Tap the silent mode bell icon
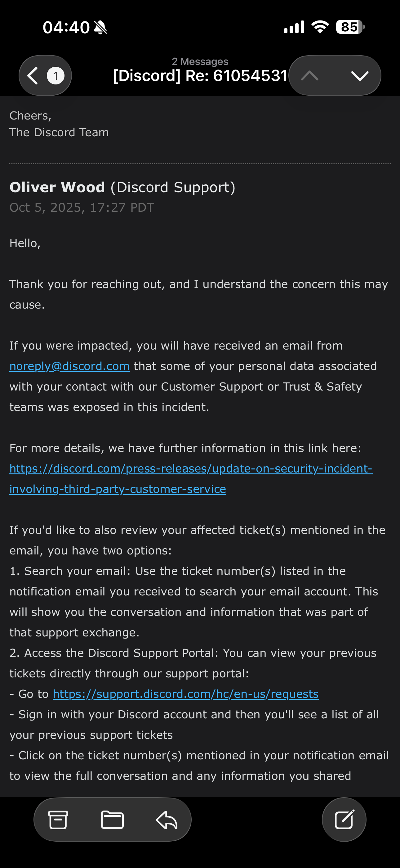The height and width of the screenshot is (868, 400). point(100,27)
